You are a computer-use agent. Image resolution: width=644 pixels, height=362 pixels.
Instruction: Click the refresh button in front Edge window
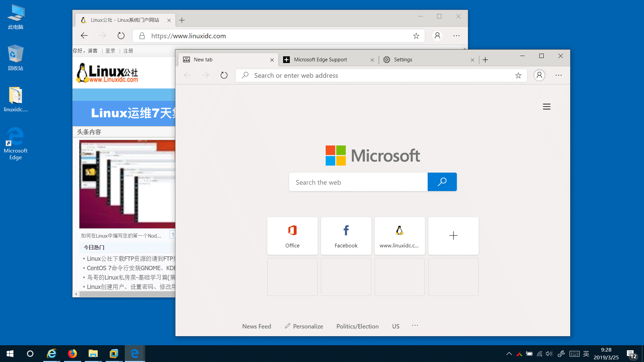pos(224,75)
